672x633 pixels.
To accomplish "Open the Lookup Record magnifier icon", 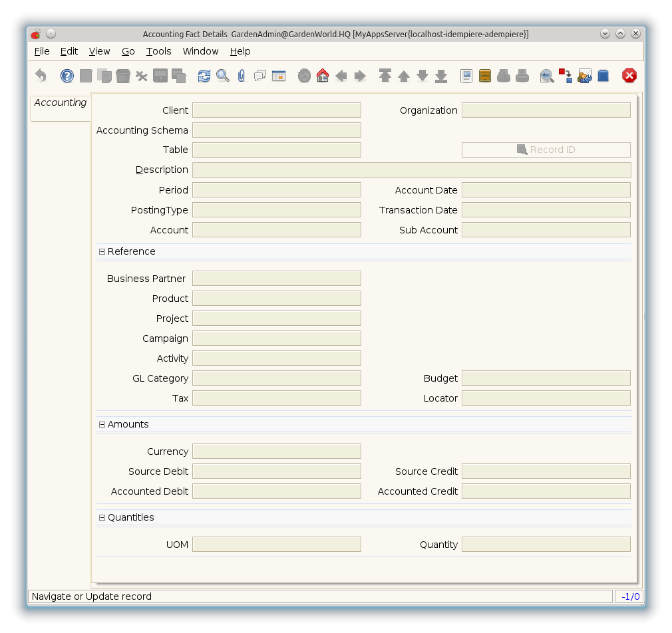I will coord(223,76).
